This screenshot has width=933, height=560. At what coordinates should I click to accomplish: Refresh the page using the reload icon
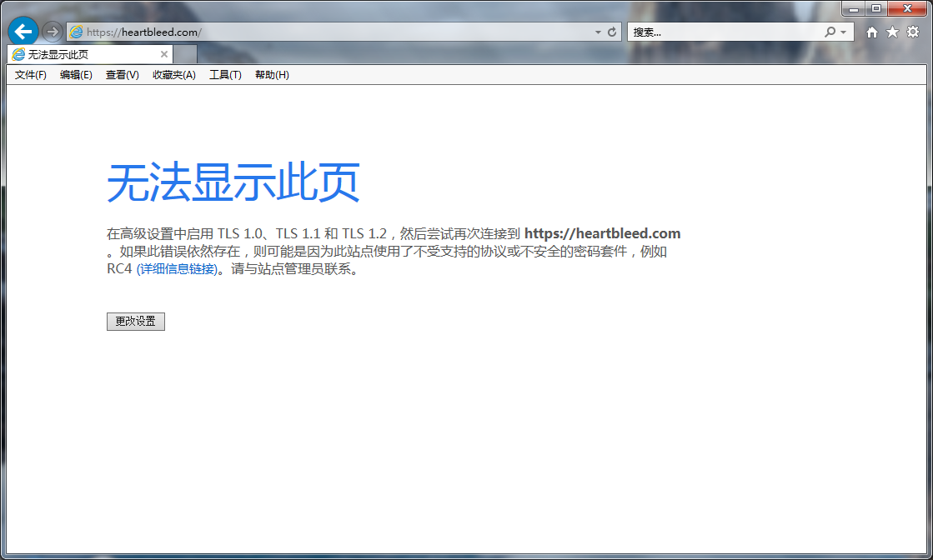click(612, 32)
